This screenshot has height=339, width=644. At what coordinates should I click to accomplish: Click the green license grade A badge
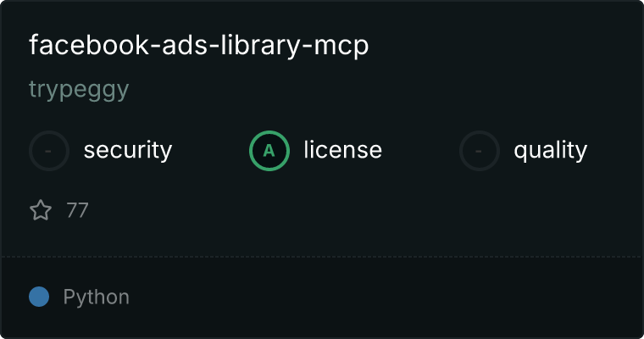pos(269,151)
